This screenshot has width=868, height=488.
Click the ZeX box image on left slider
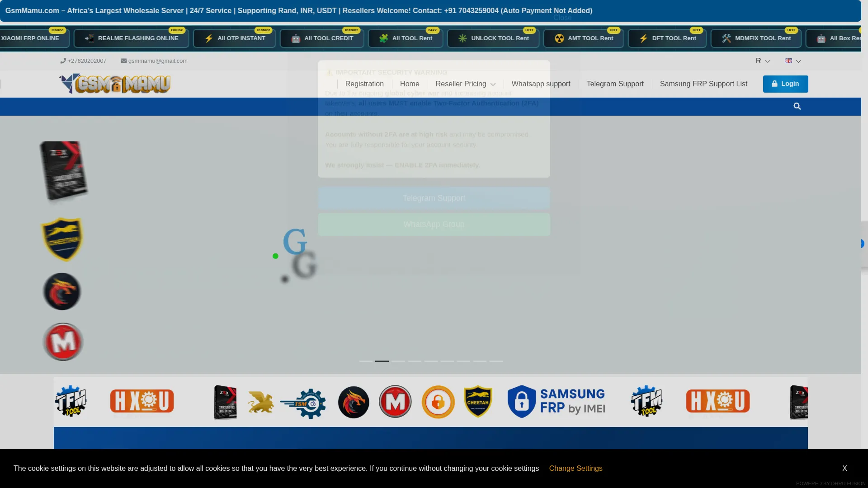pyautogui.click(x=63, y=171)
